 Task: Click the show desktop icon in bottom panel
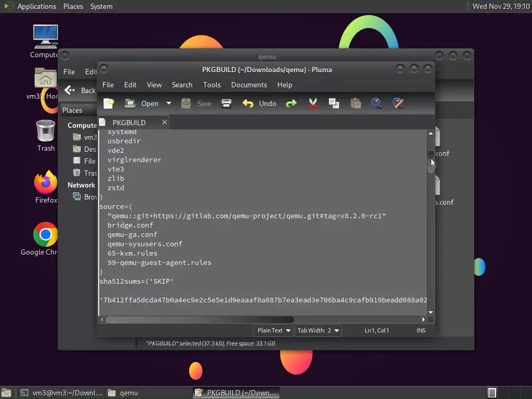(x=6, y=393)
